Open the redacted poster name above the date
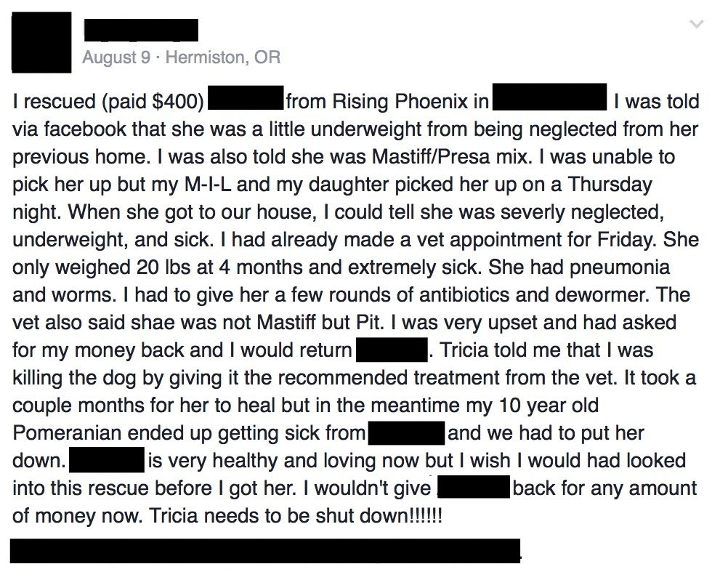The height and width of the screenshot is (588, 720). (x=142, y=30)
